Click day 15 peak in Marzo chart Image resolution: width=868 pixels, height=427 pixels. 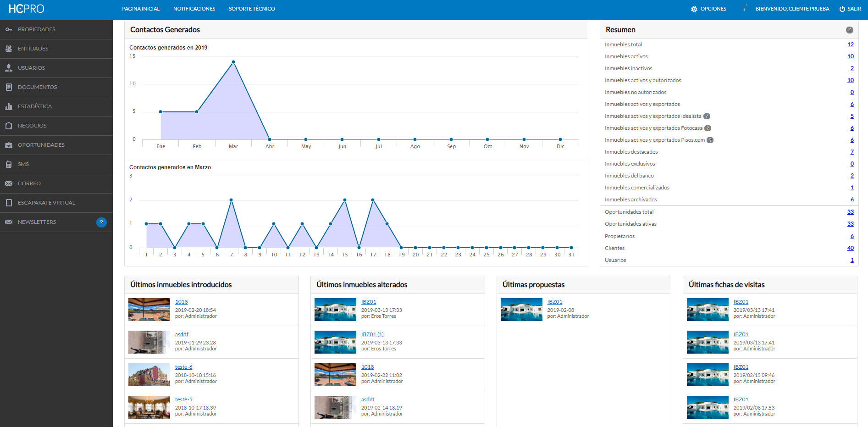pyautogui.click(x=345, y=200)
